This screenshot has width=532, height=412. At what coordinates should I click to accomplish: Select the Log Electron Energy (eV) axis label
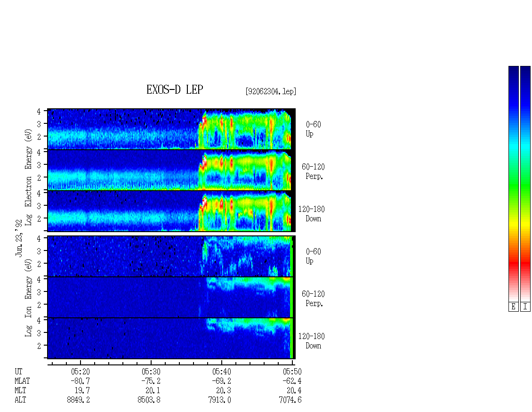coord(28,177)
